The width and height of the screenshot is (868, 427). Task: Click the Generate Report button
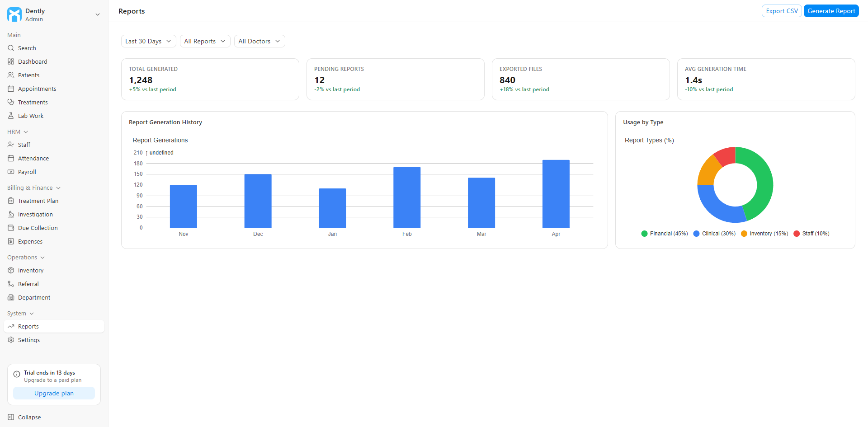pyautogui.click(x=831, y=11)
